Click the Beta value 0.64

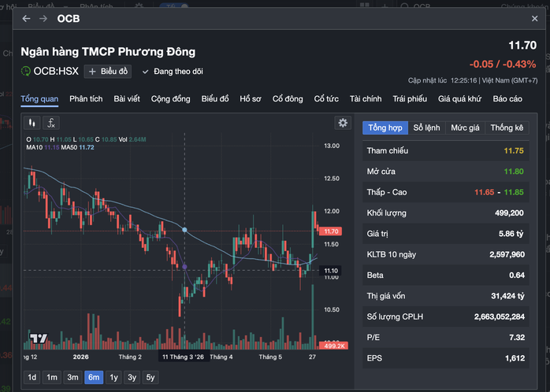(517, 275)
